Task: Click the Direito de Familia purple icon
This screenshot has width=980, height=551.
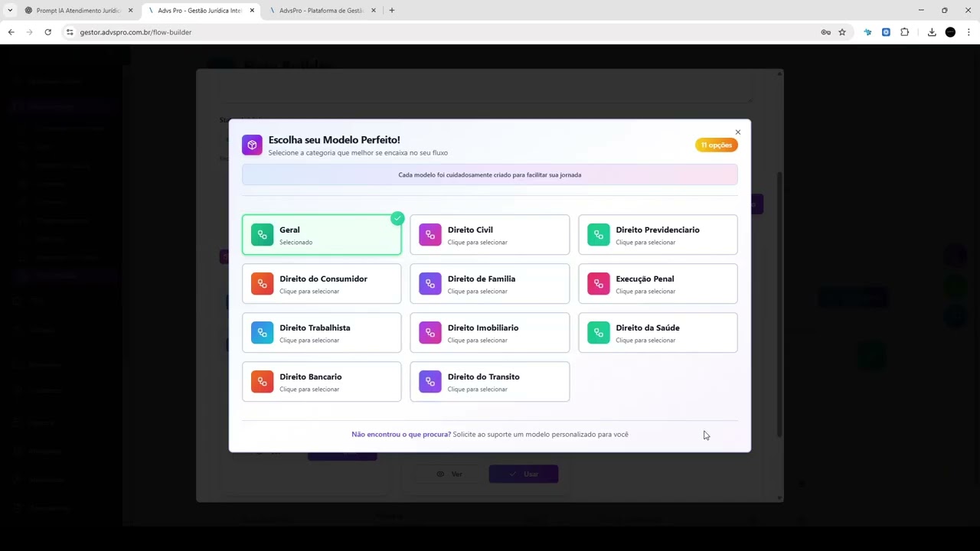Action: 430,284
